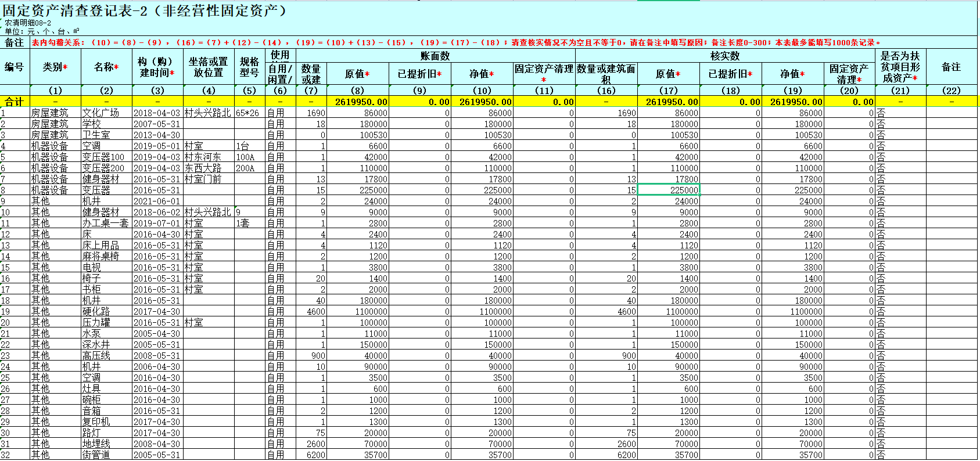Image resolution: width=980 pixels, height=461 pixels.
Task: Select 合计 total 2619950.00 under column (19)
Action: [793, 102]
